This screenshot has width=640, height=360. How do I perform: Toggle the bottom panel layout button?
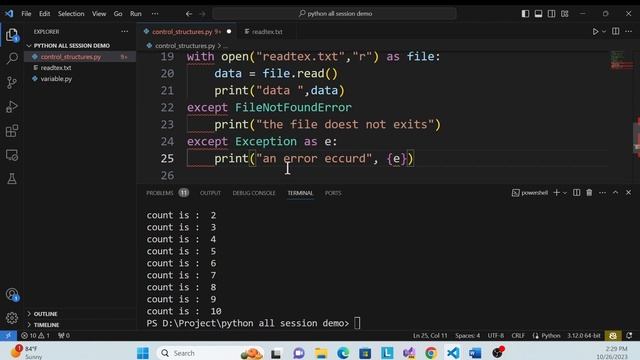(x=538, y=13)
